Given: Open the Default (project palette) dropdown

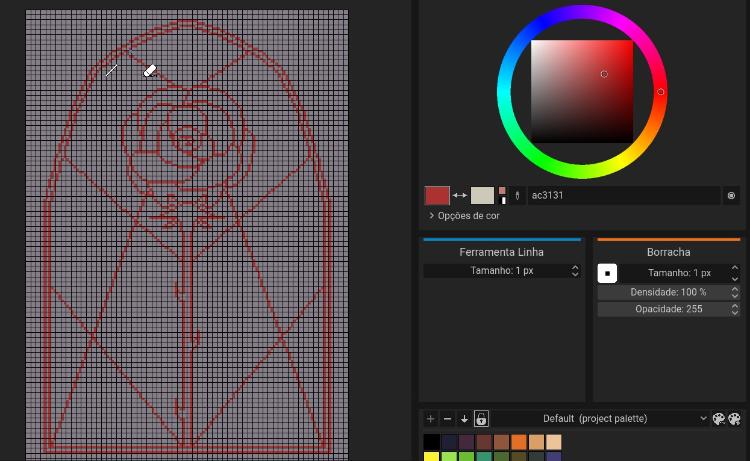Looking at the screenshot, I should coord(600,419).
